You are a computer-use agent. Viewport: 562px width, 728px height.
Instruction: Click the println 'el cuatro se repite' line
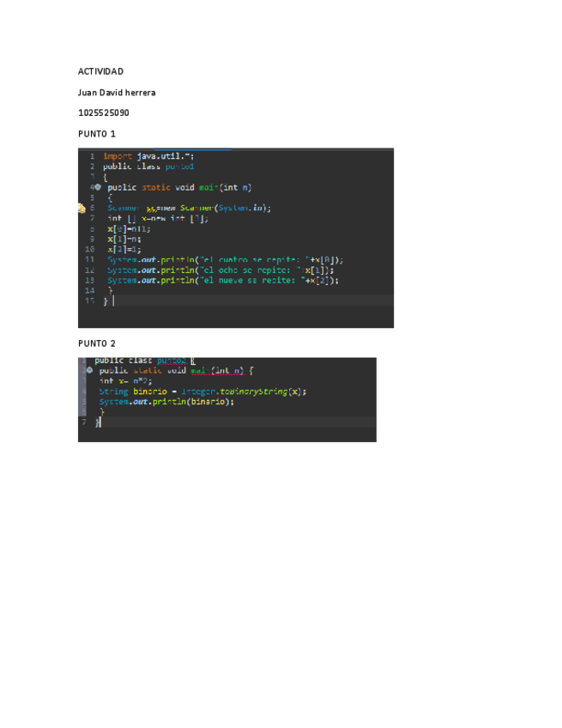point(225,260)
